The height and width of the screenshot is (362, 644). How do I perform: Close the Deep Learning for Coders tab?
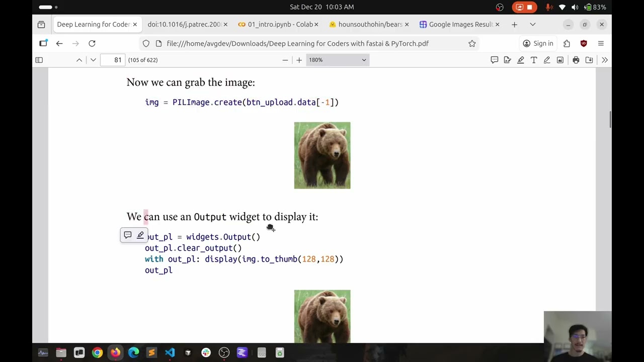pos(135,24)
